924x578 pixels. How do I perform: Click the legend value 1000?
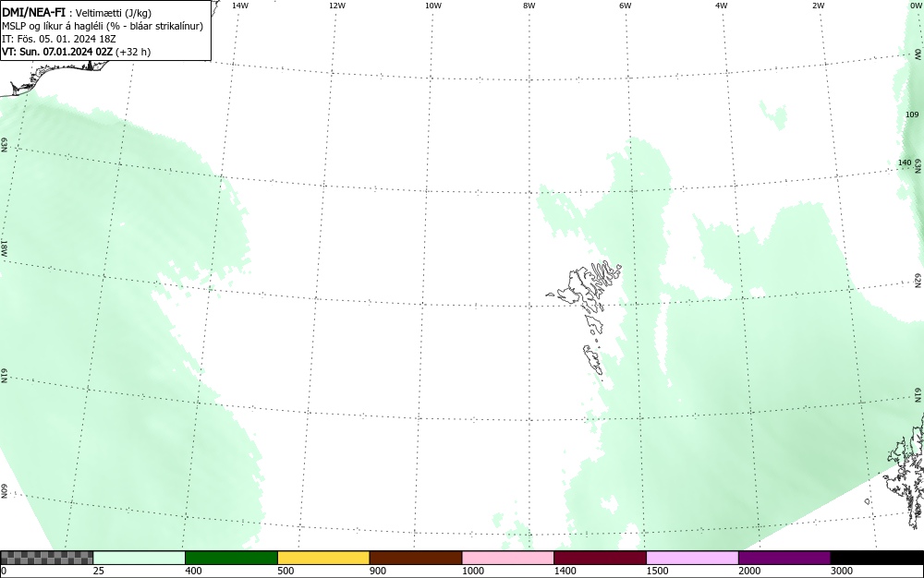pos(472,571)
